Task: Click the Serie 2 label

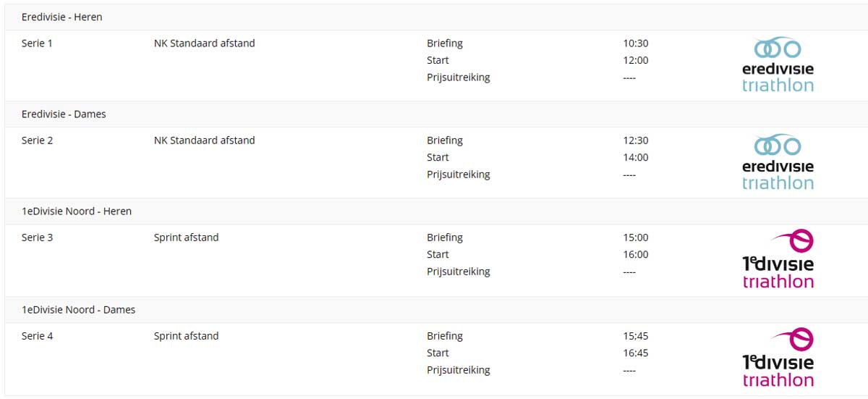Action: (x=37, y=140)
